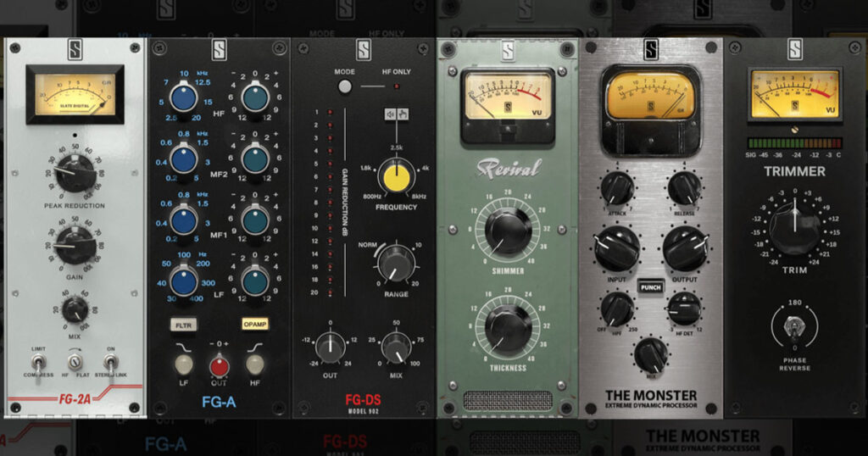Click the icon right of the FG-DS speaker icon
This screenshot has height=456, width=868.
tap(403, 113)
